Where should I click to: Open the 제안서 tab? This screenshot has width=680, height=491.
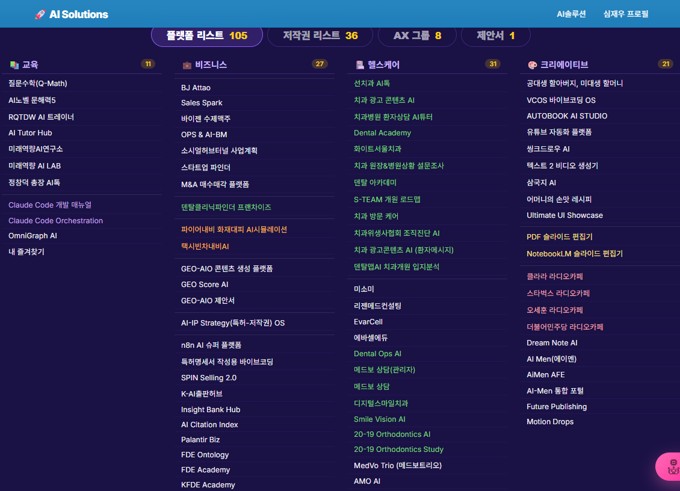tap(495, 36)
